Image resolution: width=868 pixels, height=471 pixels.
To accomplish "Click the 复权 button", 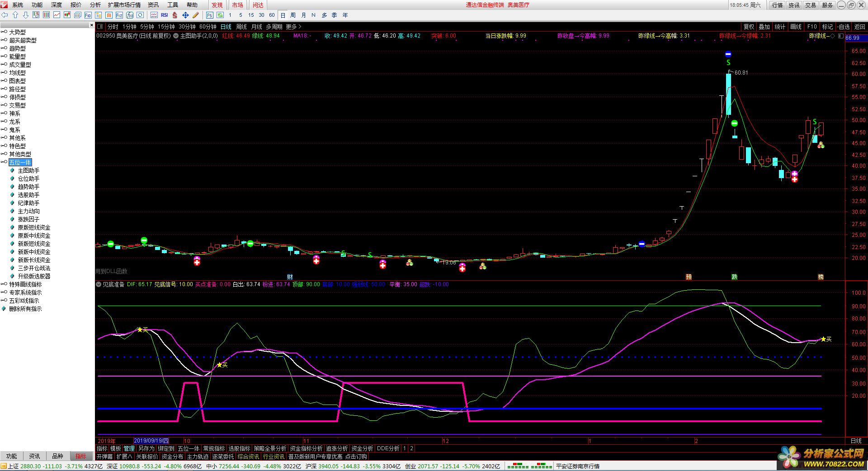I will (x=749, y=27).
